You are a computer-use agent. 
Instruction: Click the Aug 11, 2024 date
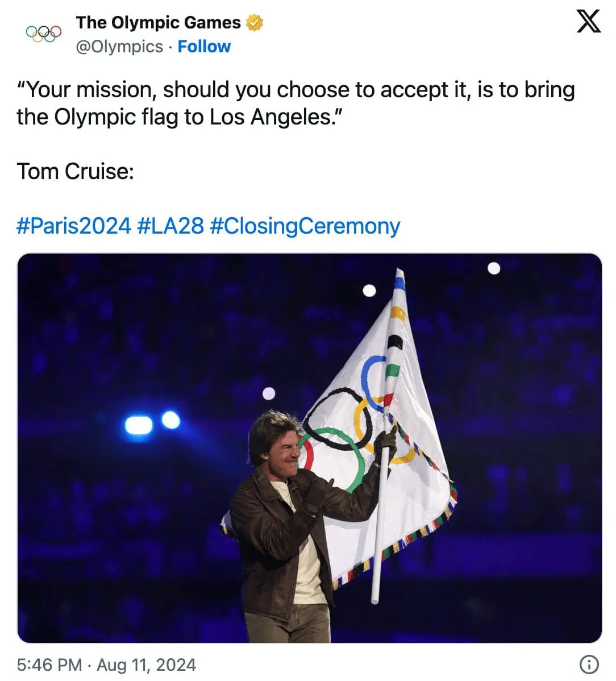coord(146,664)
